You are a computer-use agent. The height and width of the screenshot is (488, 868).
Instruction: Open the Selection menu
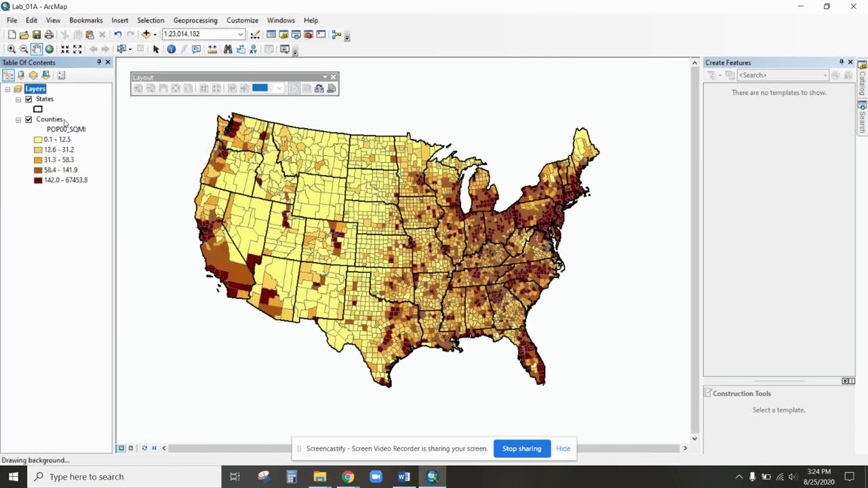coord(151,20)
